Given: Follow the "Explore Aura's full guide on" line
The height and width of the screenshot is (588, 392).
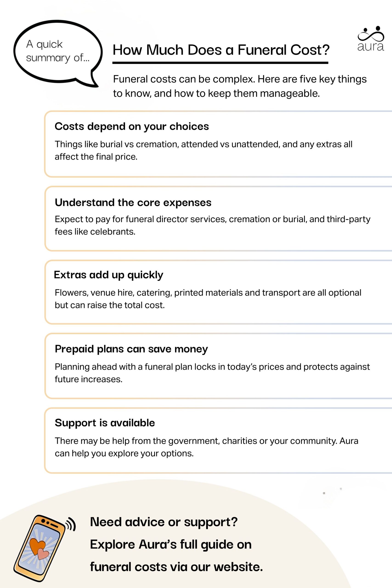Looking at the screenshot, I should [x=171, y=544].
